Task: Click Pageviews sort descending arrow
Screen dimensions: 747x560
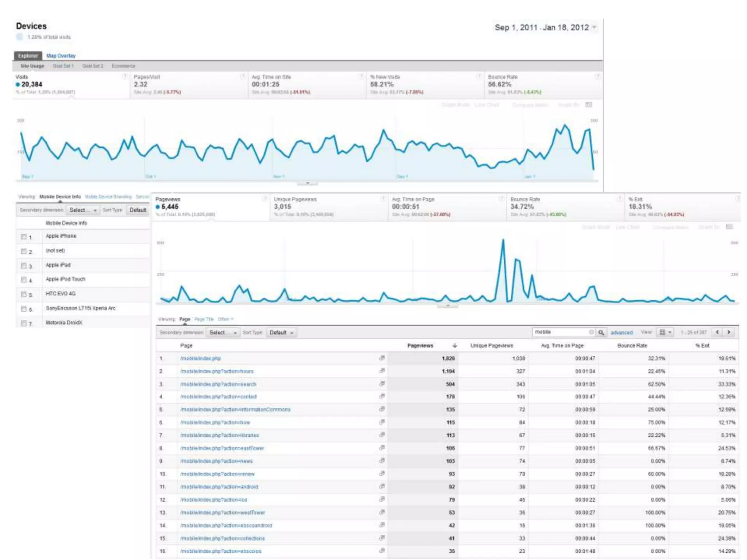Action: point(454,346)
